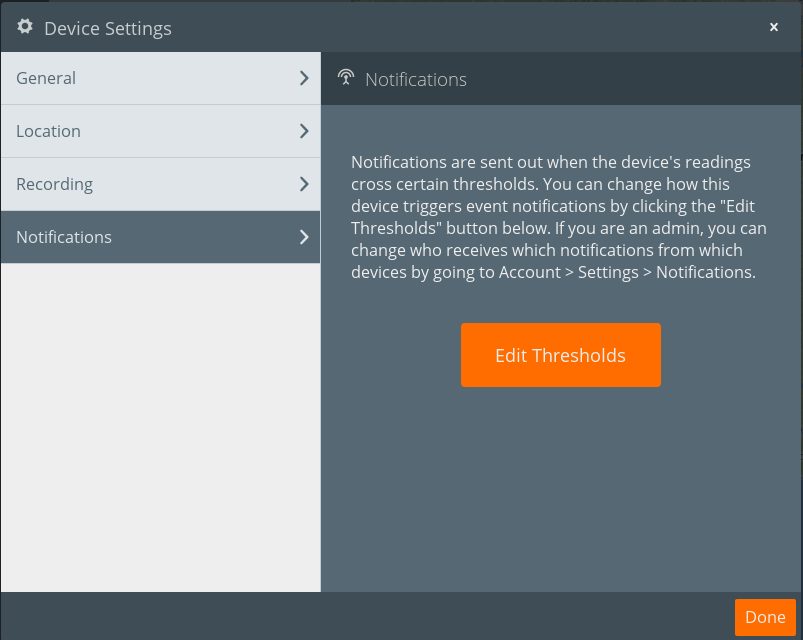This screenshot has width=803, height=640.
Task: Expand the Location section chevron
Action: pos(303,130)
